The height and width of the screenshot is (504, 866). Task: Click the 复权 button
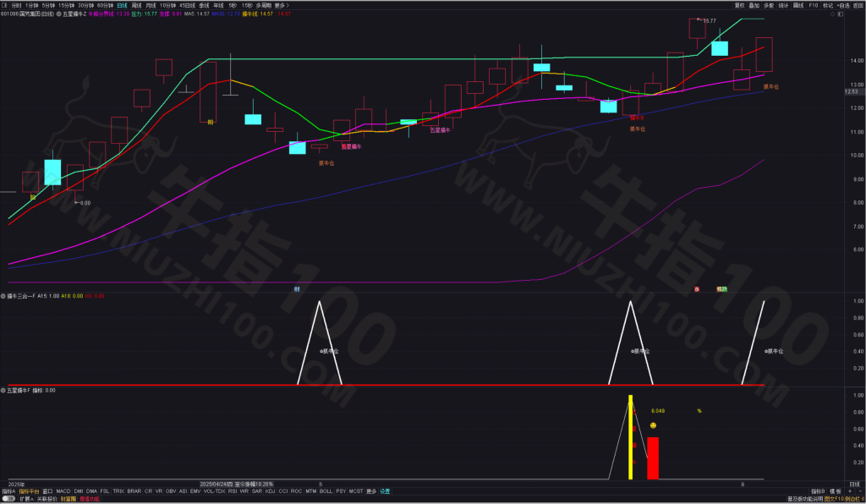click(739, 6)
